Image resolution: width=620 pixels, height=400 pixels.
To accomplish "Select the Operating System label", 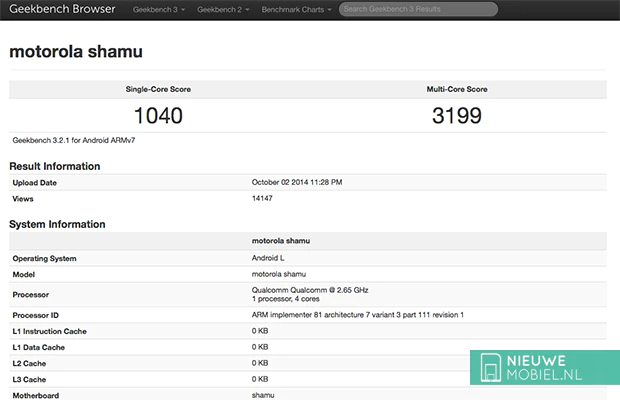I will [x=44, y=258].
